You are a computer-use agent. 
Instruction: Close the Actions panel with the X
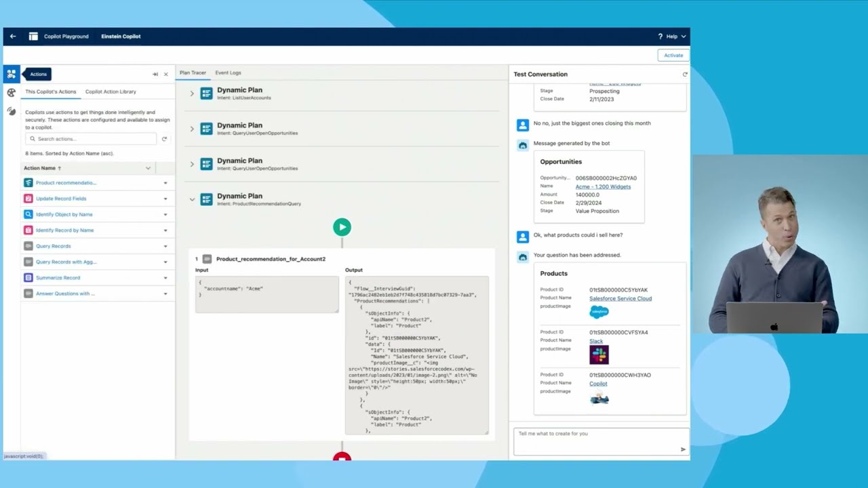click(x=166, y=75)
